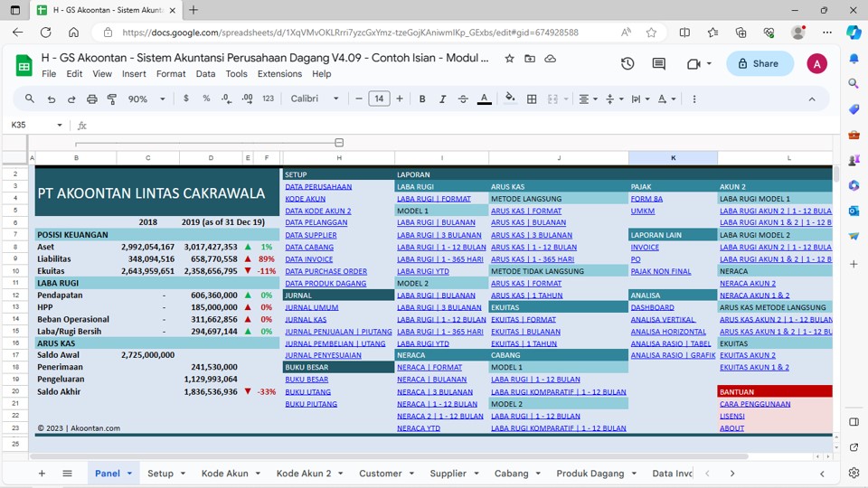Open the zoom level 90% dropdown
The image size is (868, 488).
click(143, 99)
